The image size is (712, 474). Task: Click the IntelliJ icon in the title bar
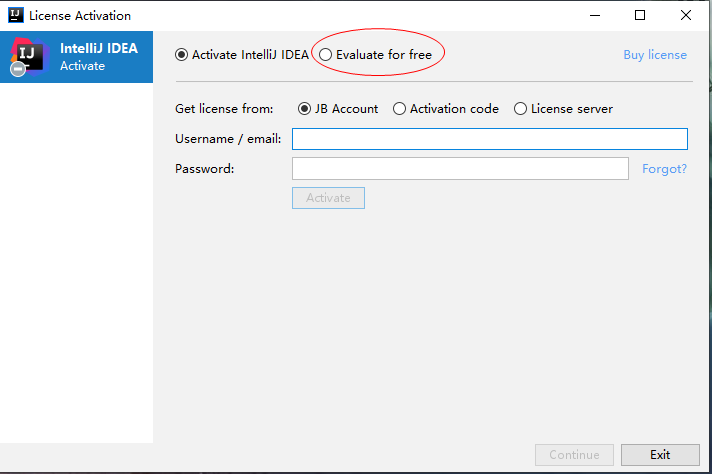[14, 16]
